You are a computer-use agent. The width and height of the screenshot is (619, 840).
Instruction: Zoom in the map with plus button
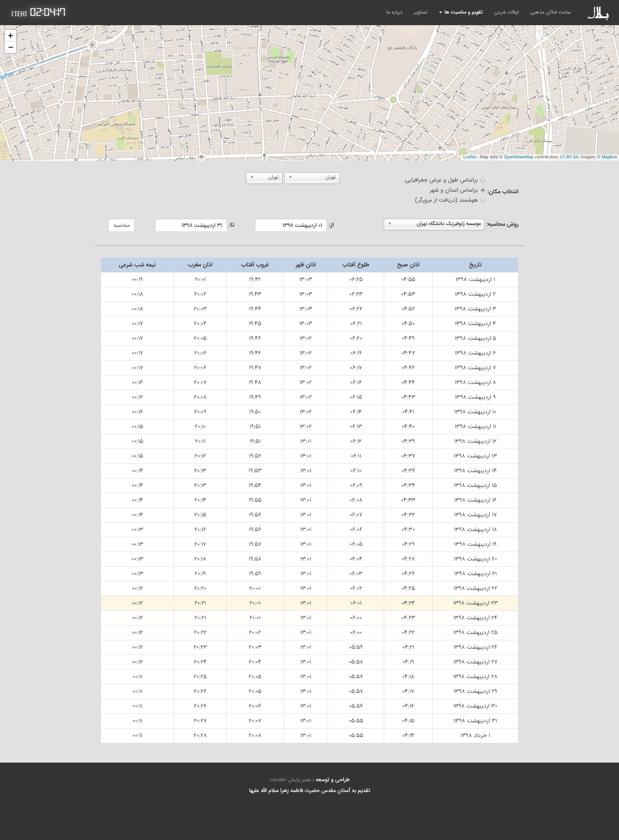click(x=10, y=36)
